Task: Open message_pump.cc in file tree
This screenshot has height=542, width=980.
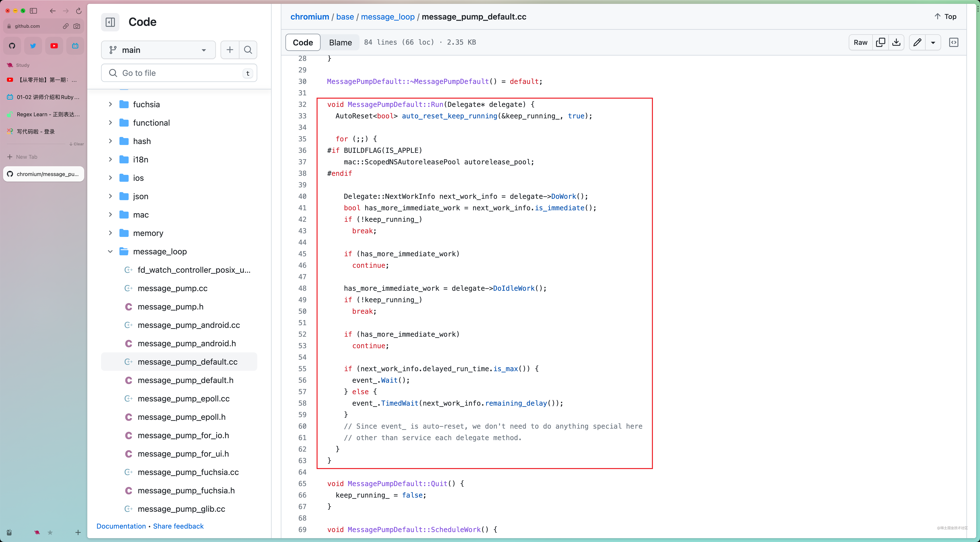Action: 179,288
